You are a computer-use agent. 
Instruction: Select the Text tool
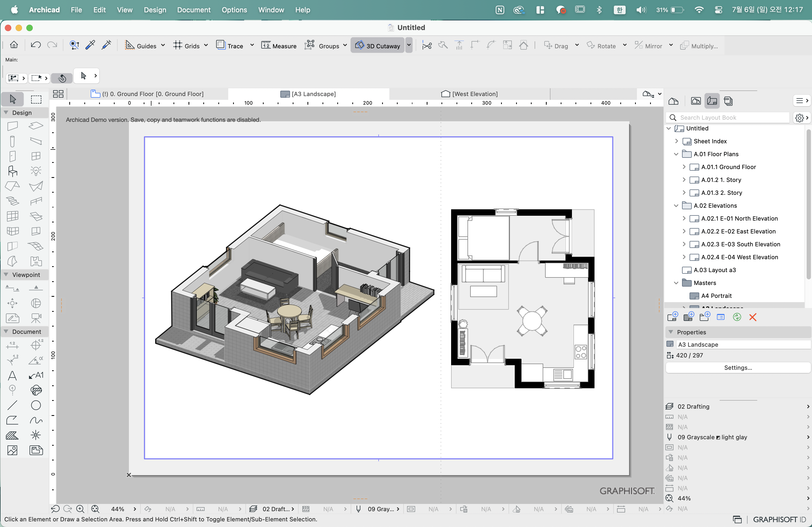(x=13, y=375)
